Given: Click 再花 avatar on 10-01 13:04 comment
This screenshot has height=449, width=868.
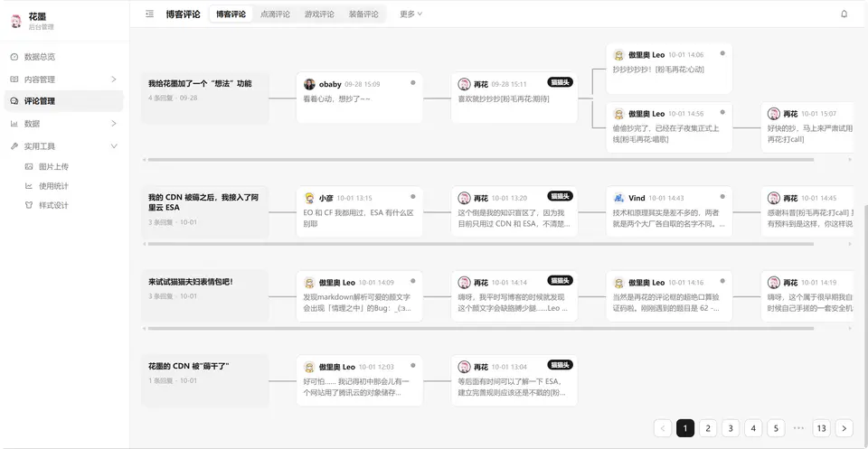Looking at the screenshot, I should point(464,367).
